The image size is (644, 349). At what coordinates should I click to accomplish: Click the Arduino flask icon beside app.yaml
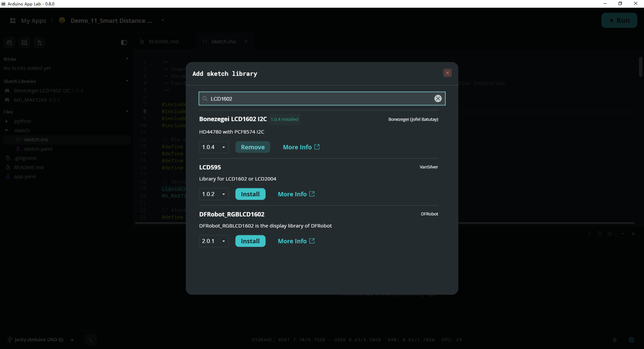coord(8,177)
